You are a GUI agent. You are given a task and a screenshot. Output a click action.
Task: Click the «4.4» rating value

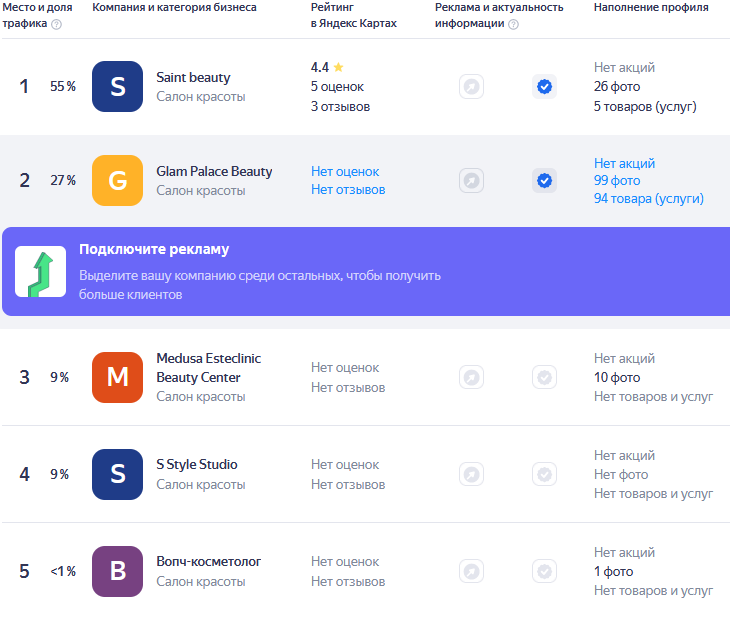pyautogui.click(x=320, y=67)
